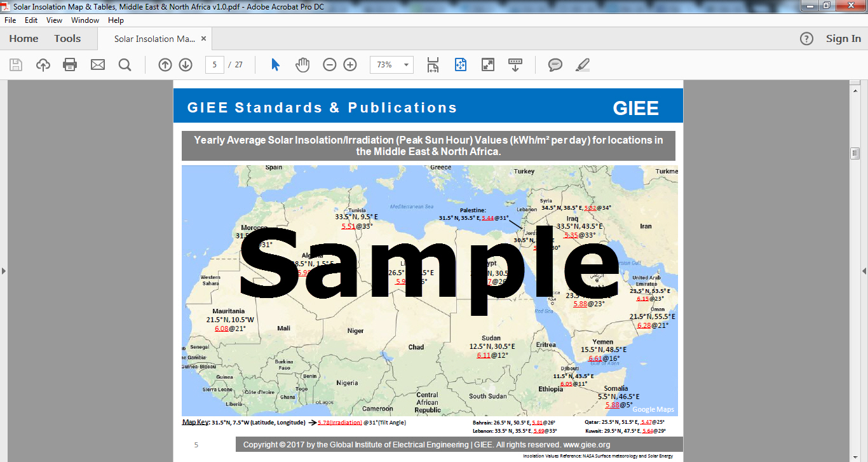The width and height of the screenshot is (868, 462).
Task: Click the Sign In button
Action: (x=843, y=39)
